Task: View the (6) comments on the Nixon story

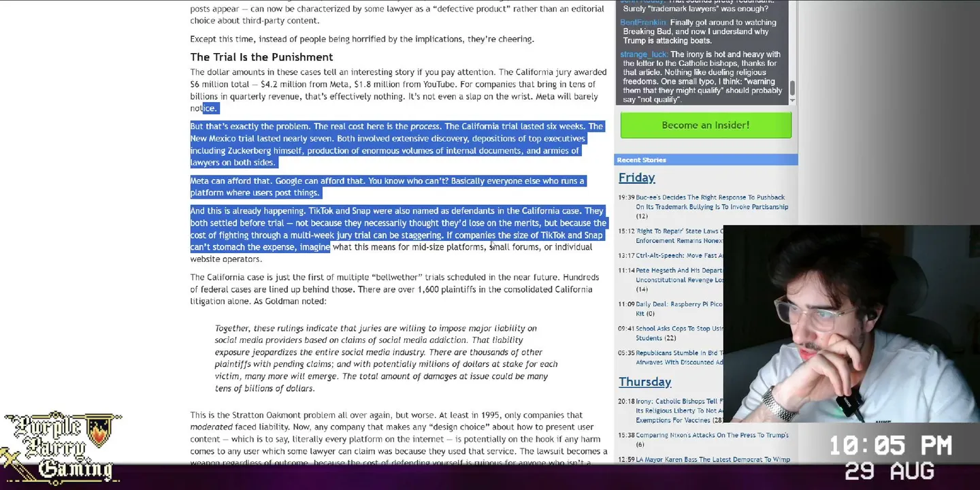Action: click(x=640, y=444)
